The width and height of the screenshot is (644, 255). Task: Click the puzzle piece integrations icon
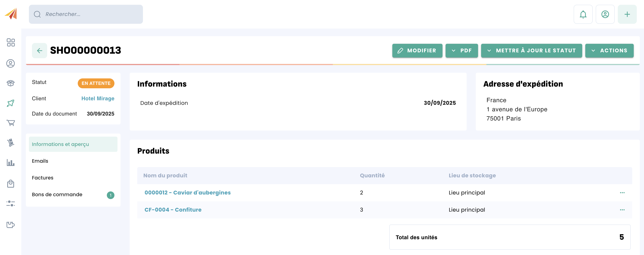pos(10,225)
